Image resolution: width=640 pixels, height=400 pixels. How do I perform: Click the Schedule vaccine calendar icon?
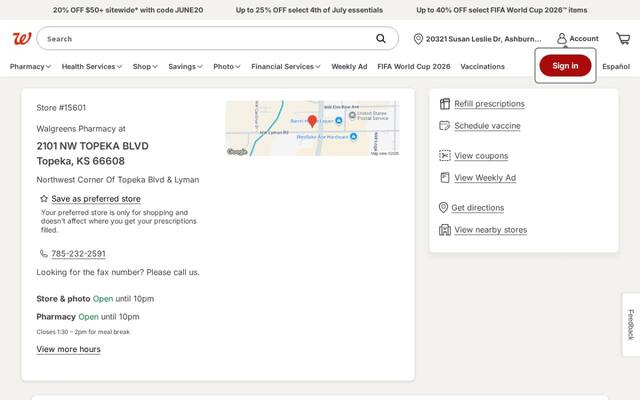pyautogui.click(x=444, y=126)
